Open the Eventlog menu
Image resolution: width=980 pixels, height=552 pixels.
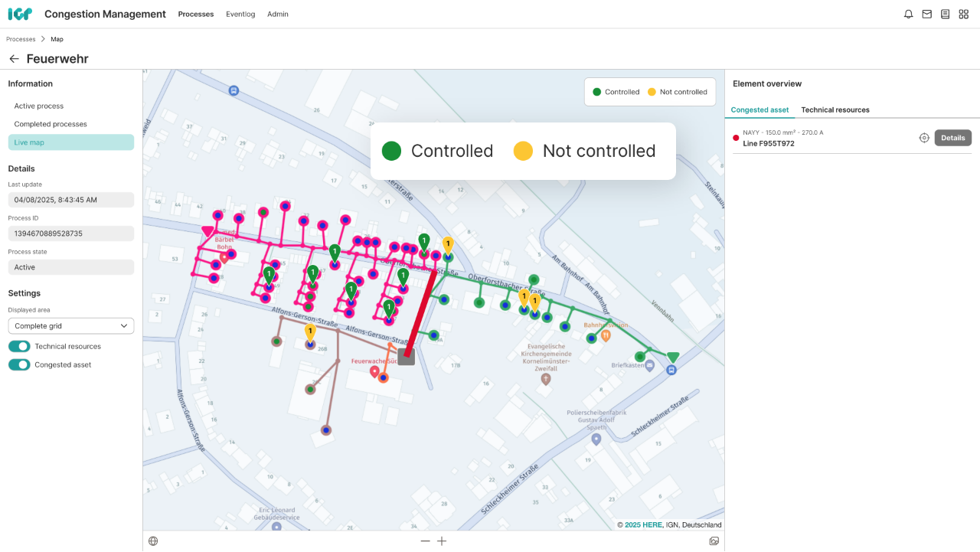pos(240,14)
